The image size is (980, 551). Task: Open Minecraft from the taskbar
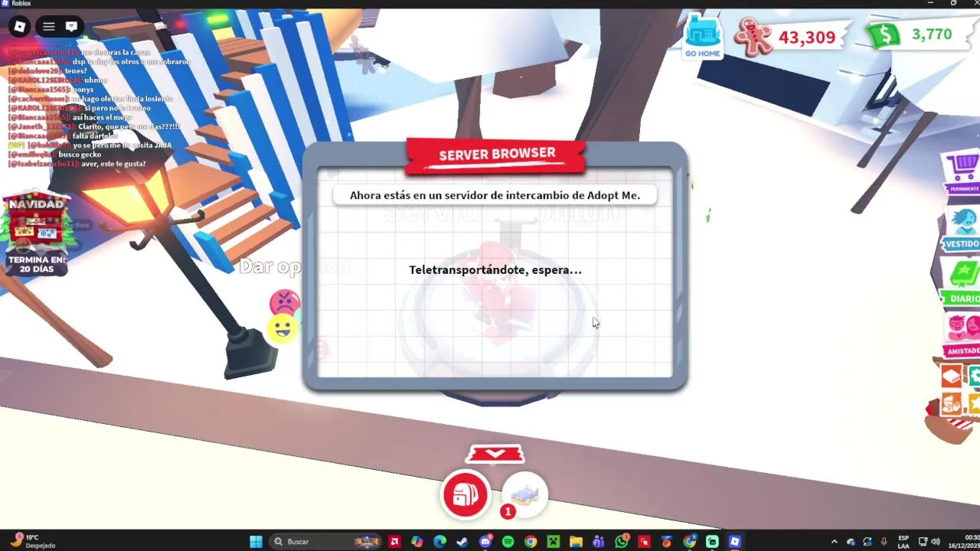pos(553,542)
